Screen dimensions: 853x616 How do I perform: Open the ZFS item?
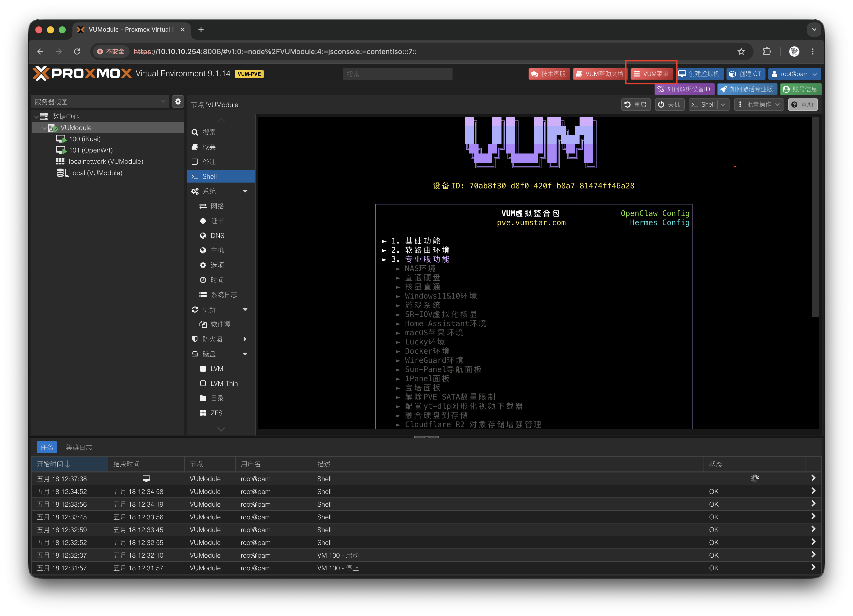220,413
